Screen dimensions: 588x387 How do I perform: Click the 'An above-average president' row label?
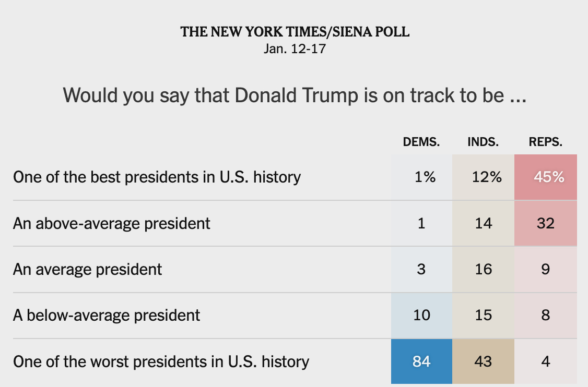click(112, 224)
